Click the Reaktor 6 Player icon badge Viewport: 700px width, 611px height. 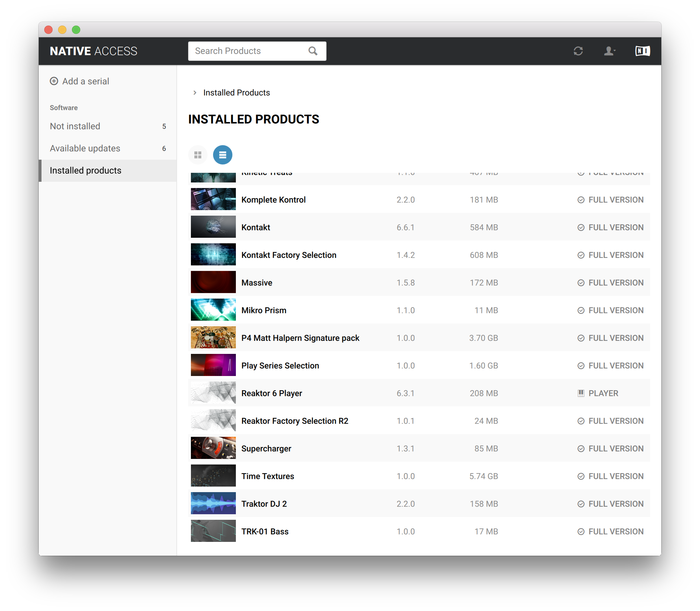(581, 393)
